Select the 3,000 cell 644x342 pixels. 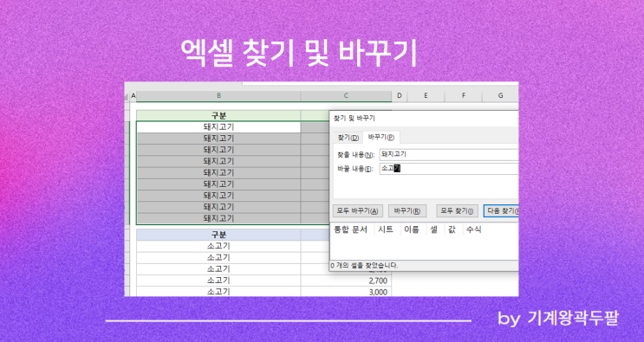(x=346, y=292)
